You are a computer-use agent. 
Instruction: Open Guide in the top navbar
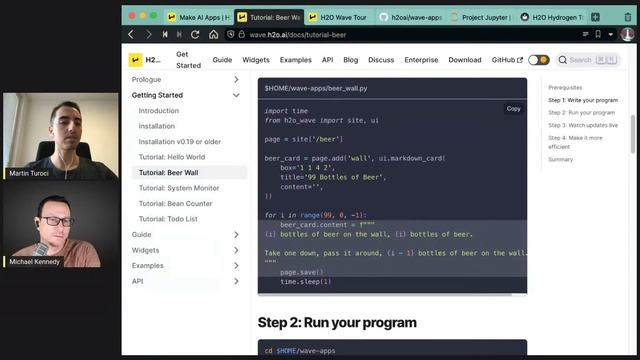[222, 60]
